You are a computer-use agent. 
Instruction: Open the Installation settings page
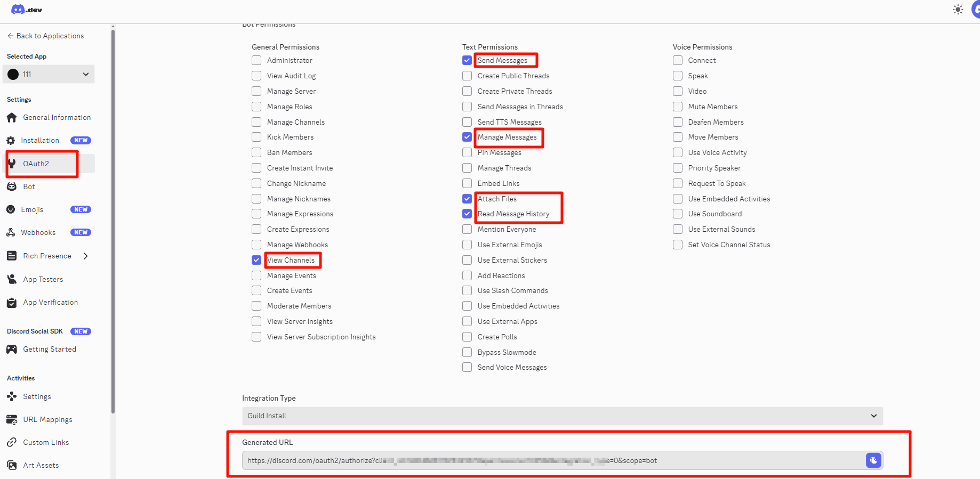pos(40,141)
